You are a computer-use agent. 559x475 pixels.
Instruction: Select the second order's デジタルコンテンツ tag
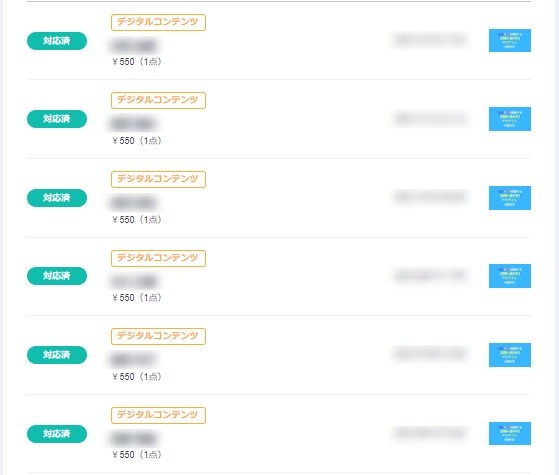(158, 101)
